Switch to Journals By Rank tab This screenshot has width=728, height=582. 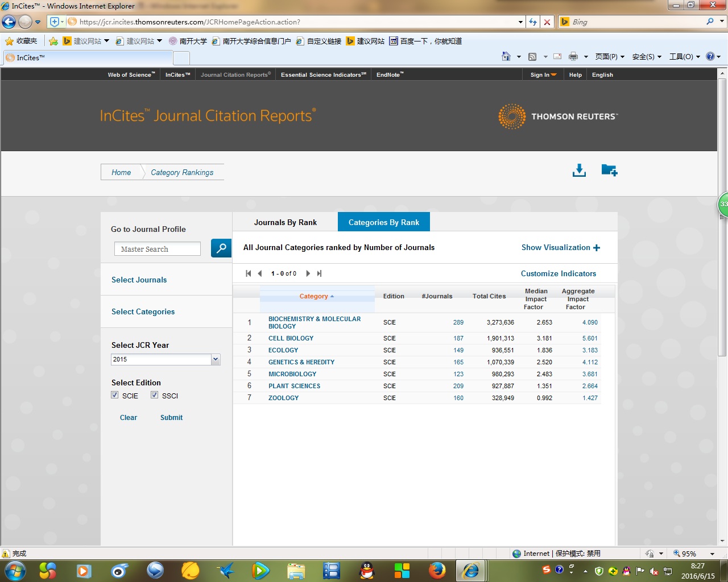285,222
